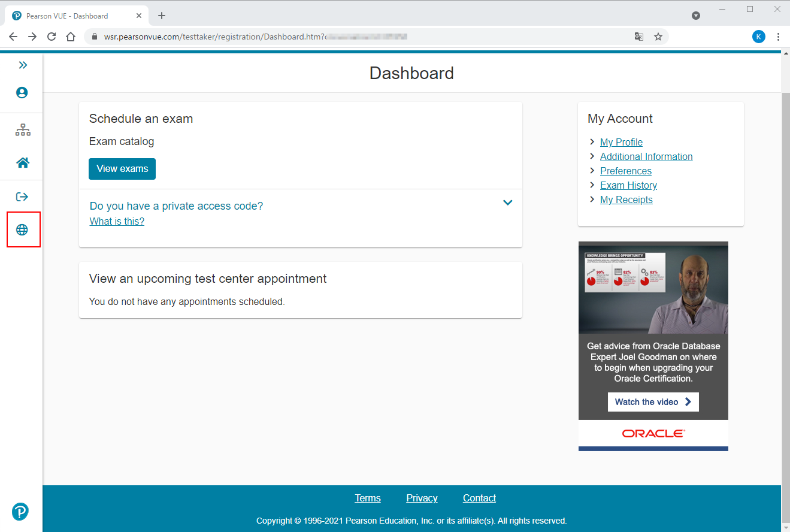Click the View exams button
Image resolution: width=790 pixels, height=532 pixels.
122,169
